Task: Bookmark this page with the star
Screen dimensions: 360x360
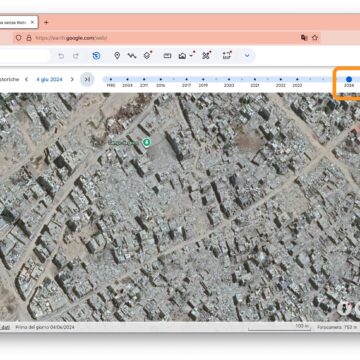Action: (315, 38)
